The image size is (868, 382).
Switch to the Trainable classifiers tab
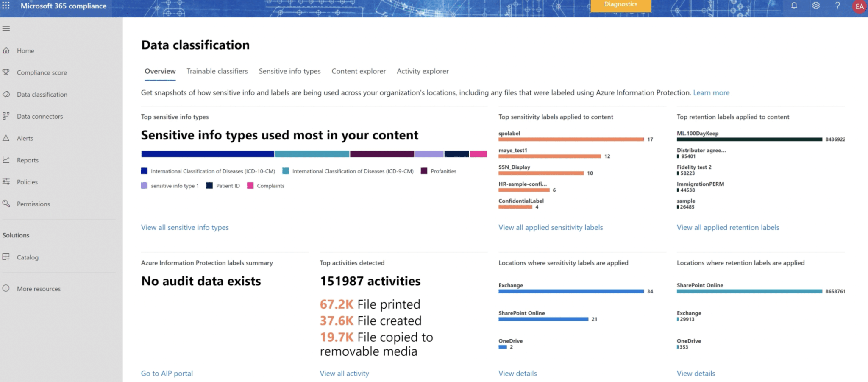click(217, 71)
